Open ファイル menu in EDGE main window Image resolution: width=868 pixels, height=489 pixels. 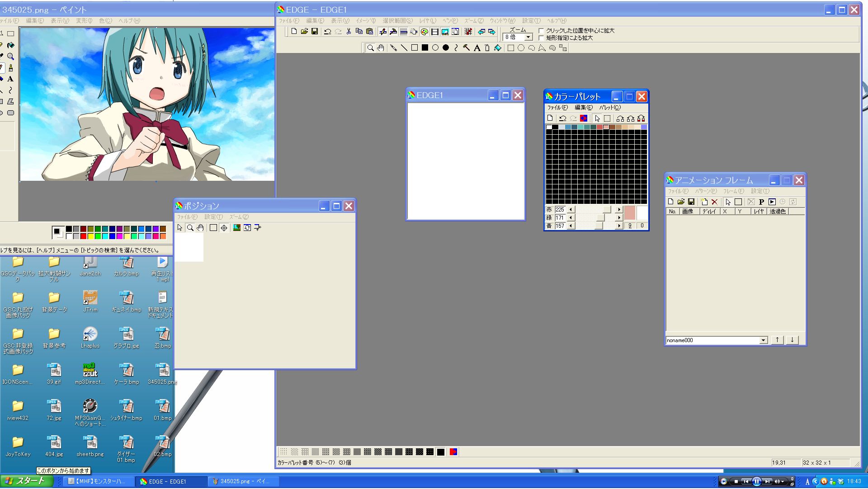tap(288, 20)
